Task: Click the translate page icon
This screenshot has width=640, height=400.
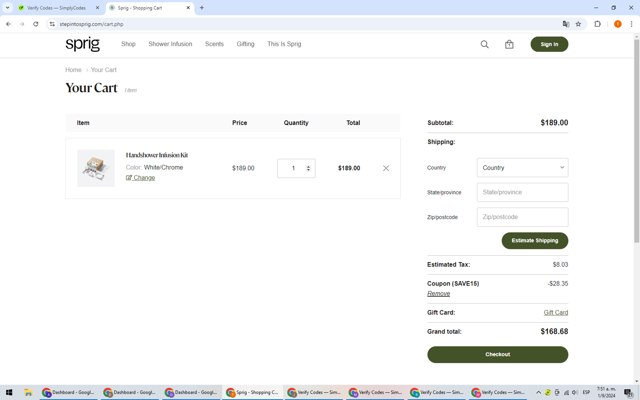Action: point(566,24)
